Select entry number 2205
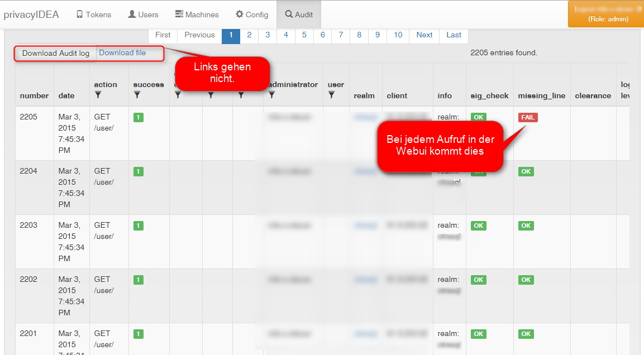 [28, 117]
